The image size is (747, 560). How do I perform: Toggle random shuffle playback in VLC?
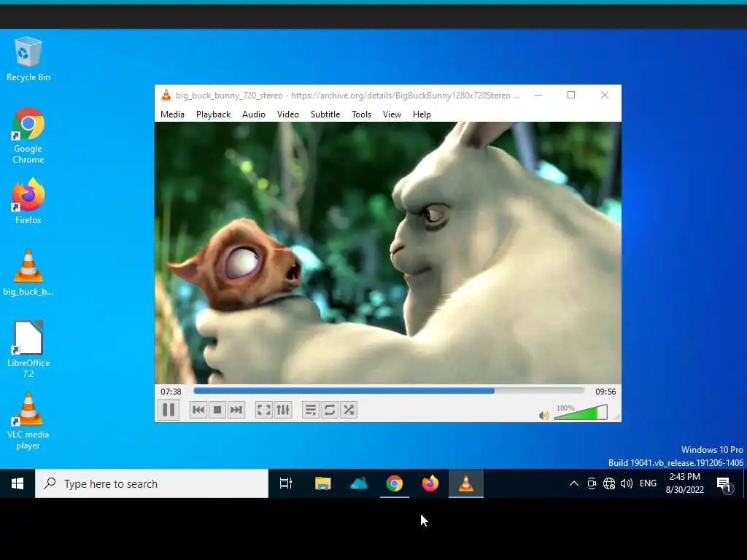(349, 410)
